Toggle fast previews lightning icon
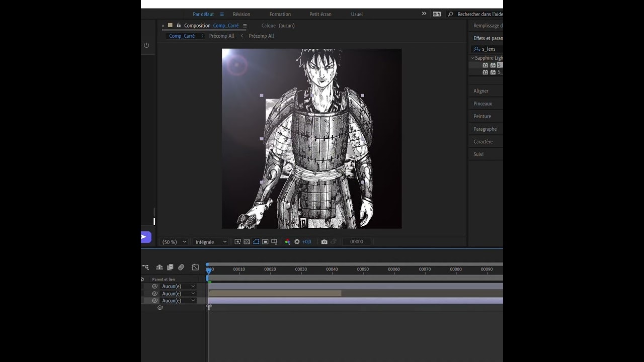 pyautogui.click(x=237, y=242)
